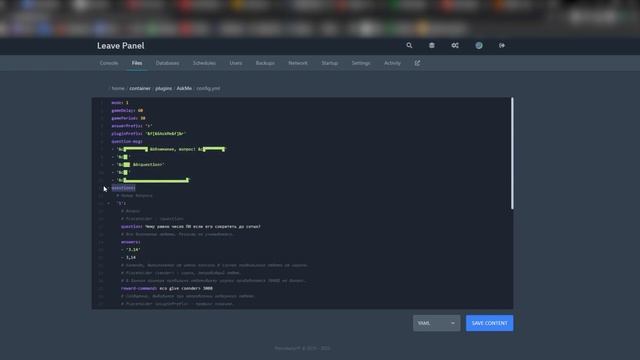This screenshot has width=640, height=360.
Task: Click the editor vertical scrollbar thumb
Action: click(512, 153)
